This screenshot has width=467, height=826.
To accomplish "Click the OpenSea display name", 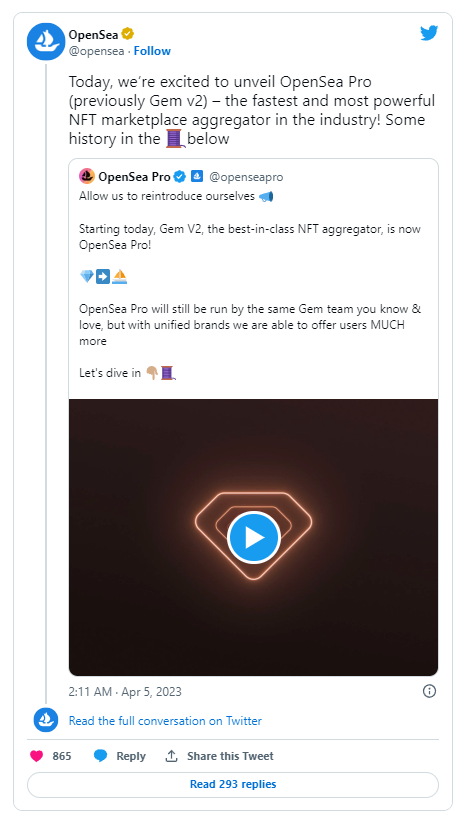I will click(93, 35).
